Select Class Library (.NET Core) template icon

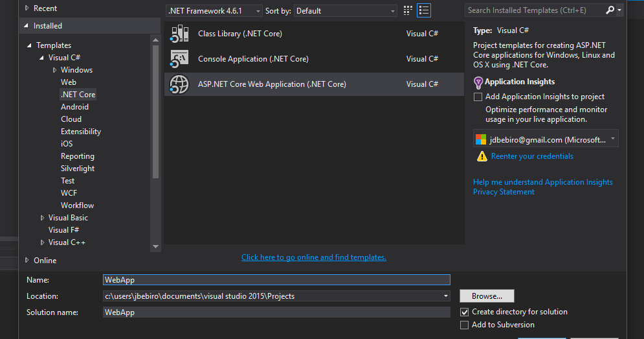[179, 34]
